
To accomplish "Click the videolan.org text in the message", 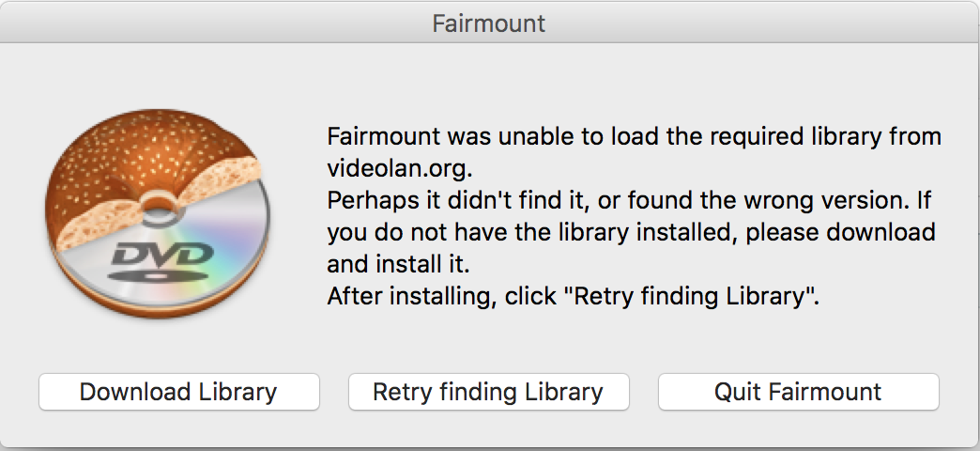I will point(394,169).
